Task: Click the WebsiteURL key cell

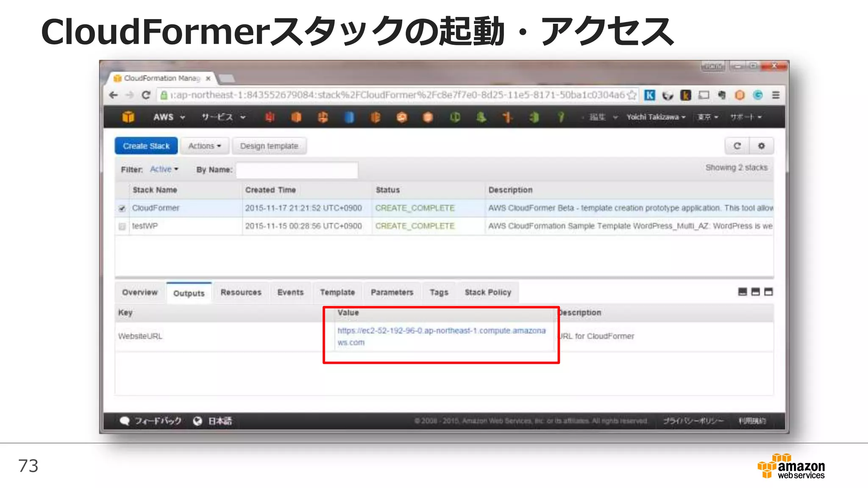Action: tap(140, 336)
